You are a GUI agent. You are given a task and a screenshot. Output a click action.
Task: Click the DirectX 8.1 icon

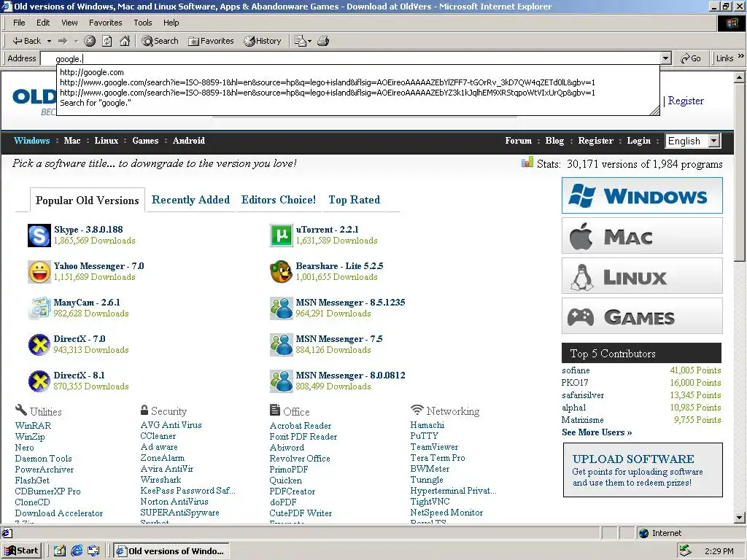pyautogui.click(x=39, y=381)
